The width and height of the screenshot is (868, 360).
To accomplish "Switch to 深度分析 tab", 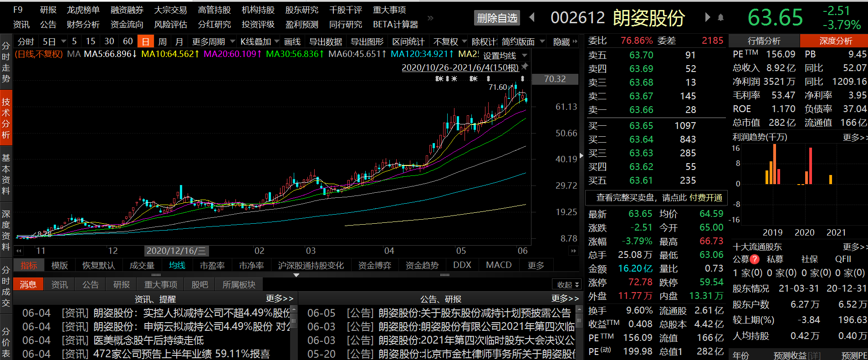I will [x=835, y=41].
